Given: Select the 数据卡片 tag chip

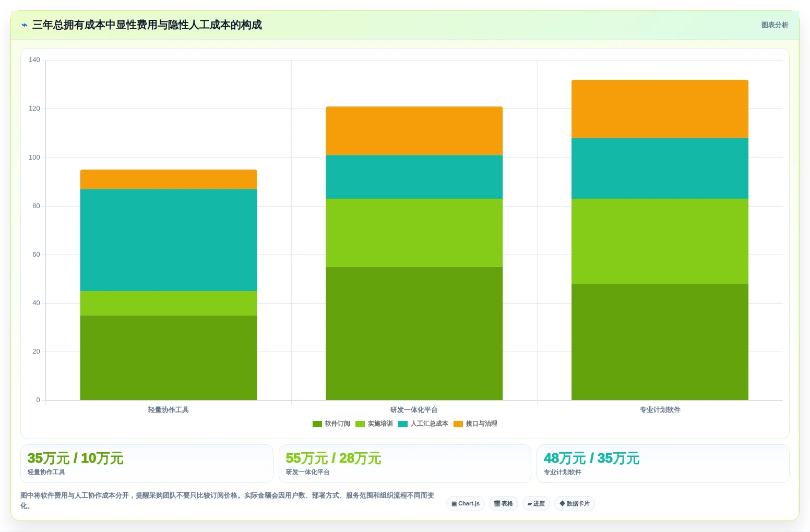Looking at the screenshot, I should point(575,503).
